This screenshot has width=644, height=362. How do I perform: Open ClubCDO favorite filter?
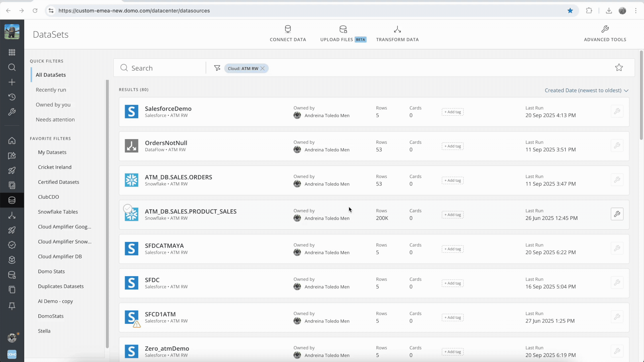48,197
